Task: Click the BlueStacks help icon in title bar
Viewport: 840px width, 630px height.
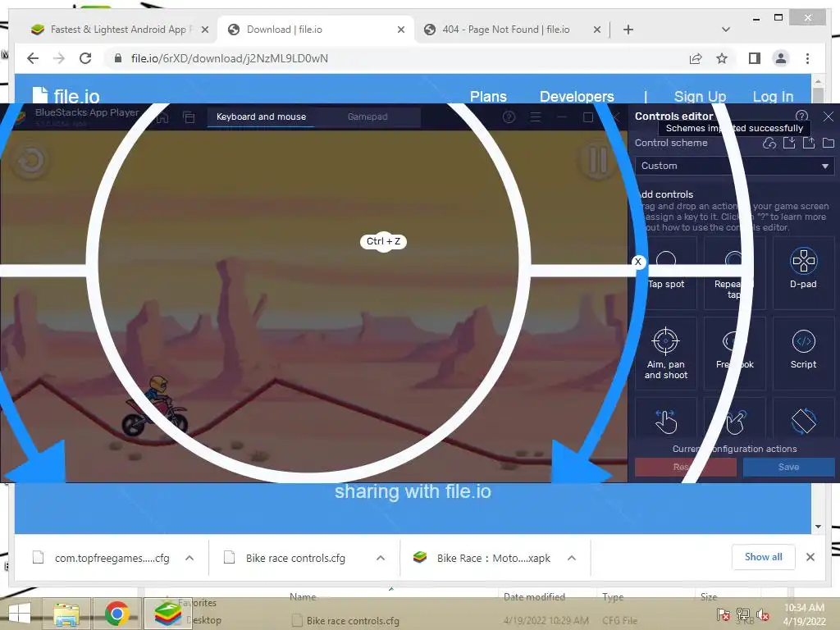Action: click(509, 116)
